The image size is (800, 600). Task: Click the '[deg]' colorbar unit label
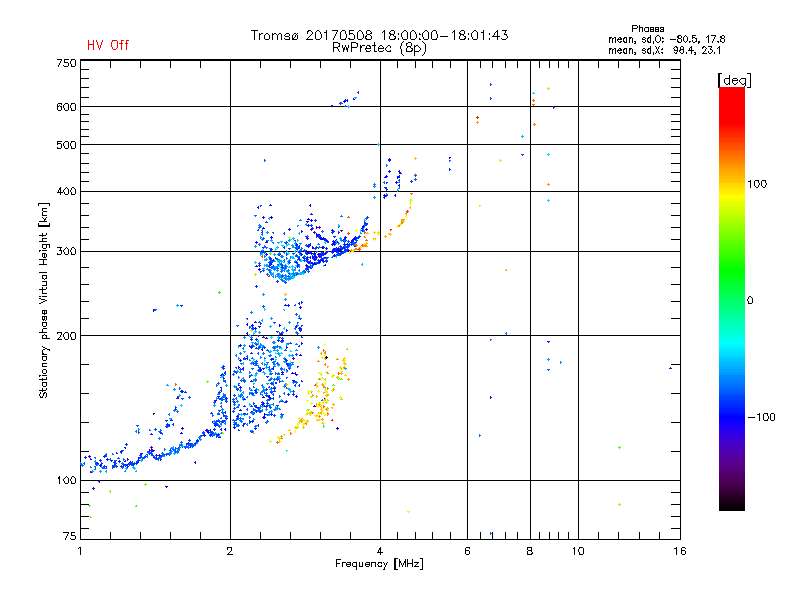pos(734,80)
